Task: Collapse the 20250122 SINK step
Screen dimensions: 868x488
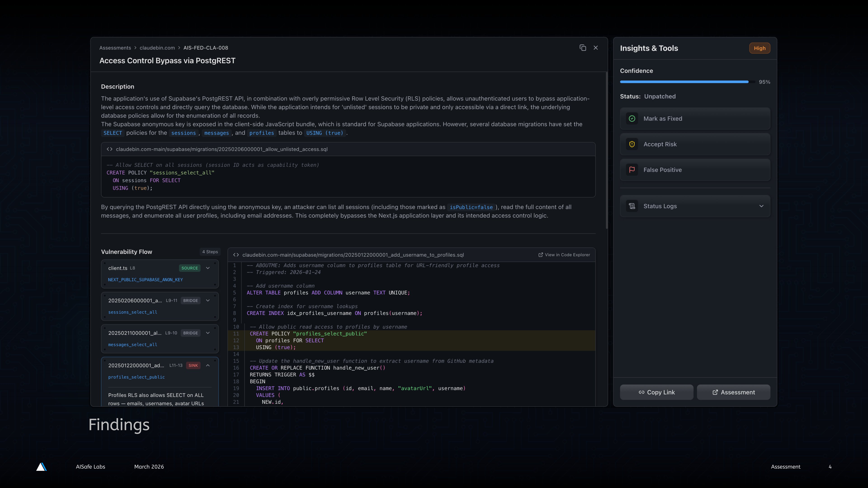Action: click(x=208, y=365)
